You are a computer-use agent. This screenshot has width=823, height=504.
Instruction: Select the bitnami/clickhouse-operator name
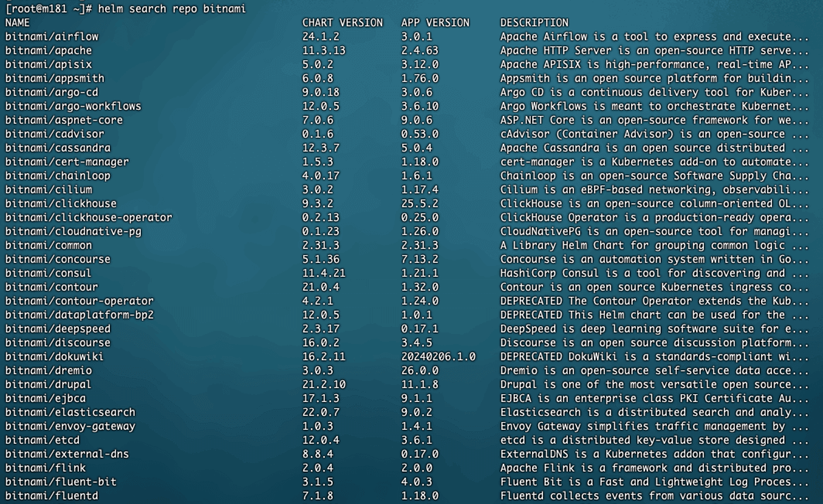pos(88,217)
